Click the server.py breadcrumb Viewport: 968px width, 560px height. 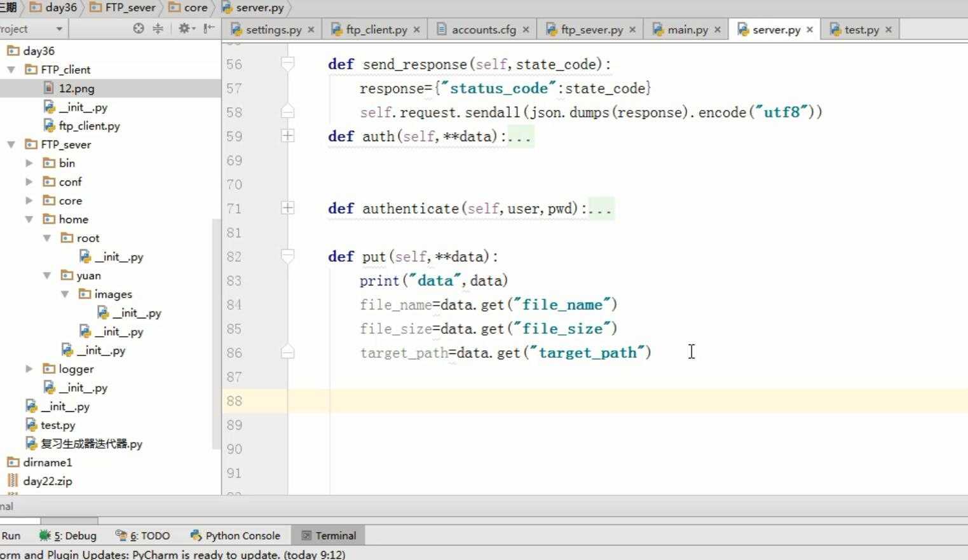click(x=253, y=8)
